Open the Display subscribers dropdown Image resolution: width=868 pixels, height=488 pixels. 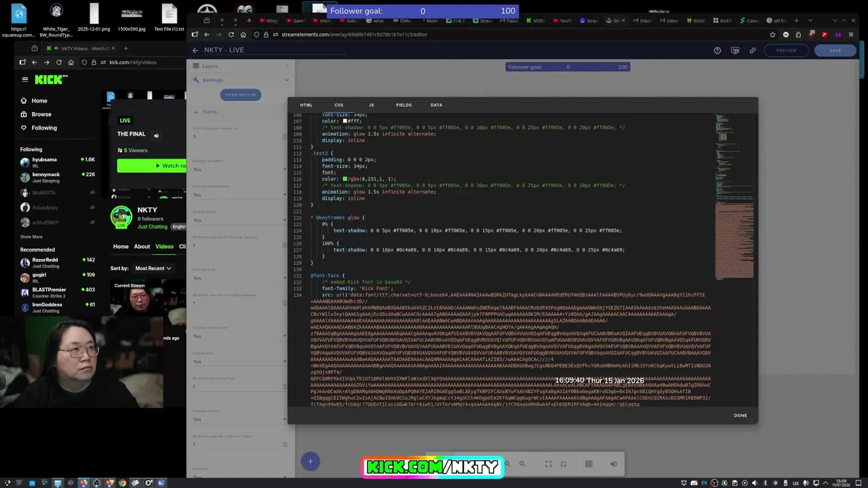(x=240, y=336)
